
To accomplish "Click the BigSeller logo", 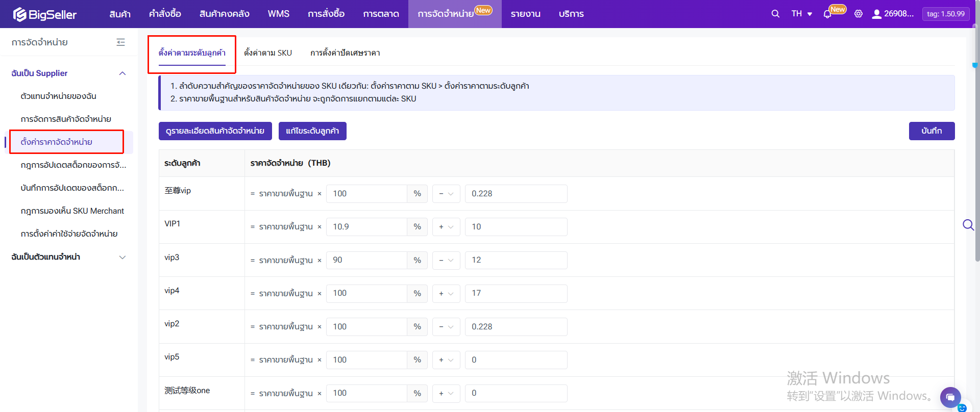I will point(45,14).
